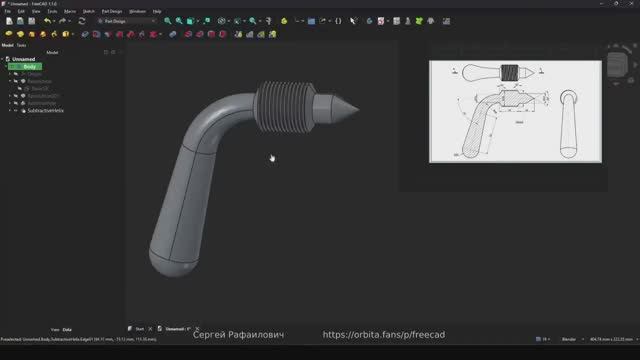Toggle visibility of the Origin item
The height and width of the screenshot is (360, 640).
pyautogui.click(x=16, y=74)
